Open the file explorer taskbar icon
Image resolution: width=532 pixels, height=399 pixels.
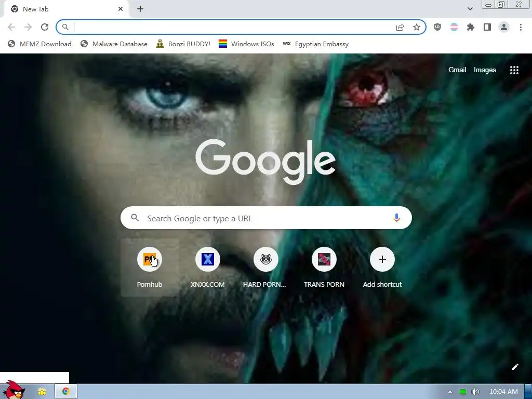42,392
